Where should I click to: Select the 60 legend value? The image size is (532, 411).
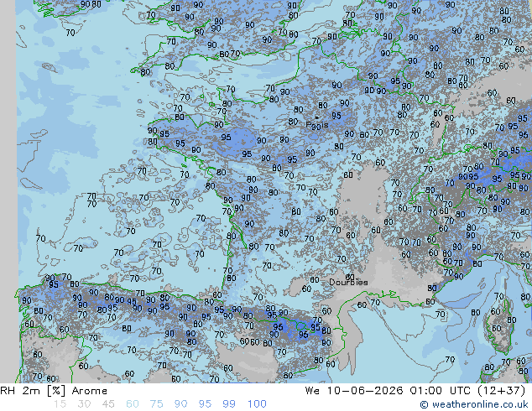[133, 404]
